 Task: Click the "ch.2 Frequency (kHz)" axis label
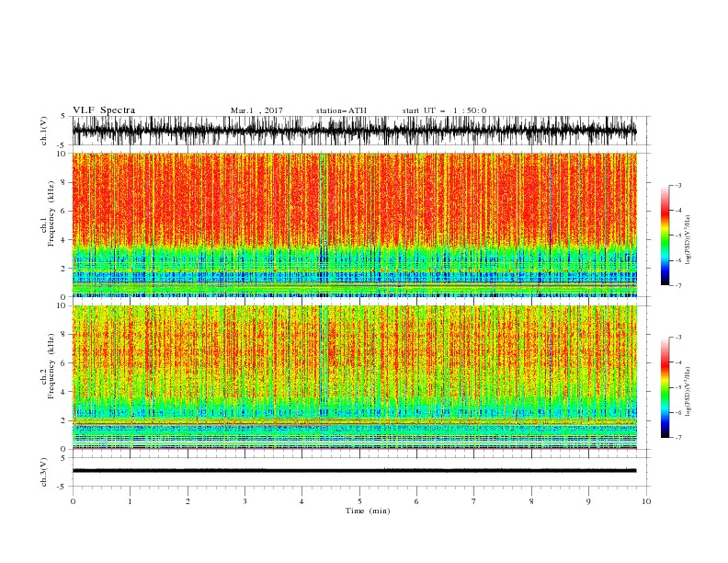click(x=49, y=365)
